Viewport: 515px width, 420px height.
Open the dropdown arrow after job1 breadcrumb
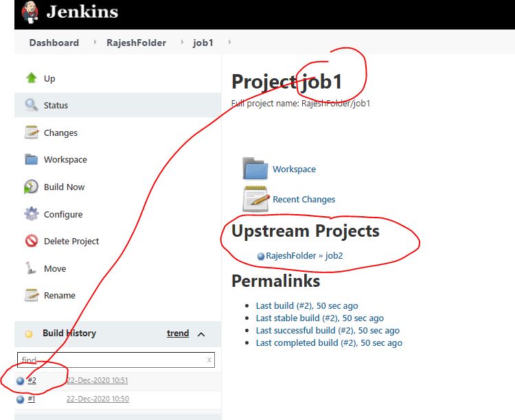click(229, 43)
